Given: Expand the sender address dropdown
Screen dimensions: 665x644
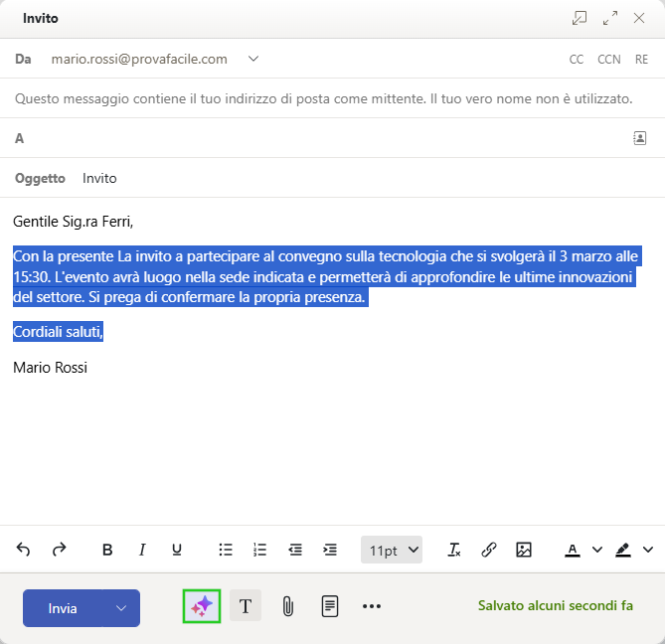Looking at the screenshot, I should click(253, 59).
